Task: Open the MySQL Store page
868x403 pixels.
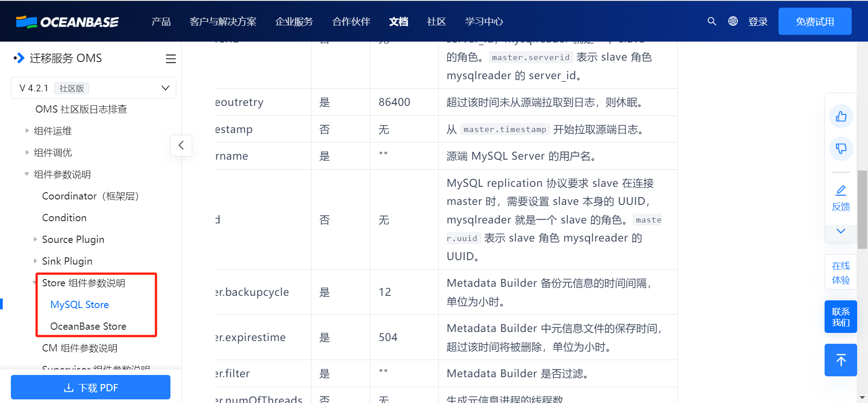Action: (80, 304)
